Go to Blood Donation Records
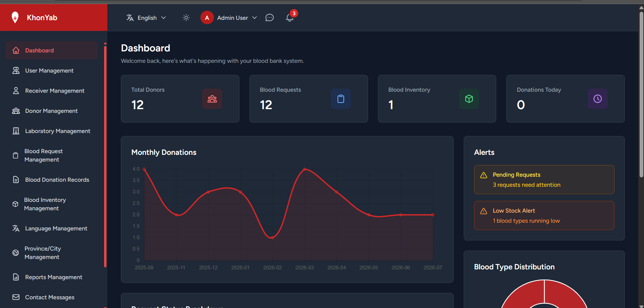The width and height of the screenshot is (644, 308). [x=52, y=180]
